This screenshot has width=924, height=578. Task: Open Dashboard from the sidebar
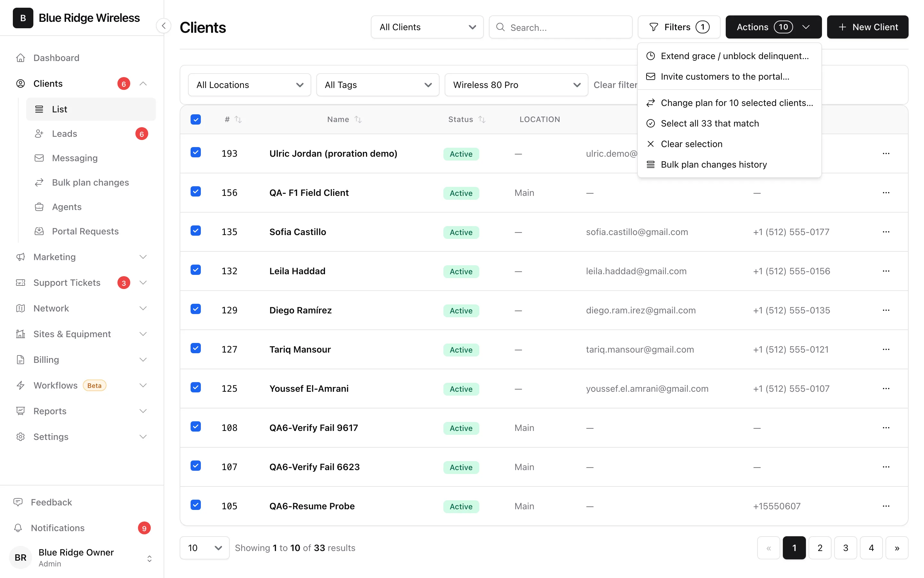click(82, 58)
